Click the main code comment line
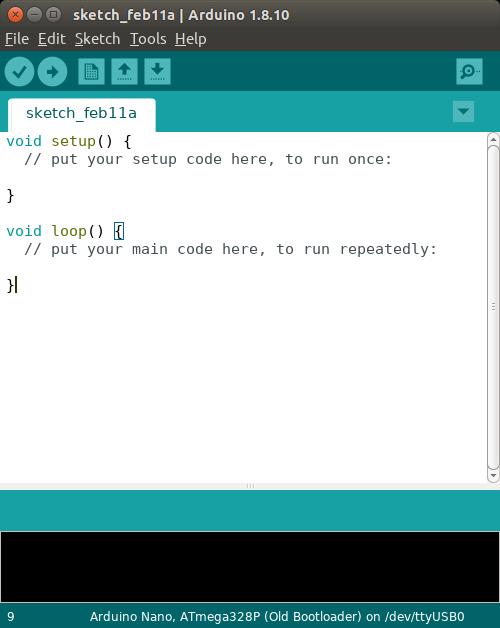 click(230, 250)
